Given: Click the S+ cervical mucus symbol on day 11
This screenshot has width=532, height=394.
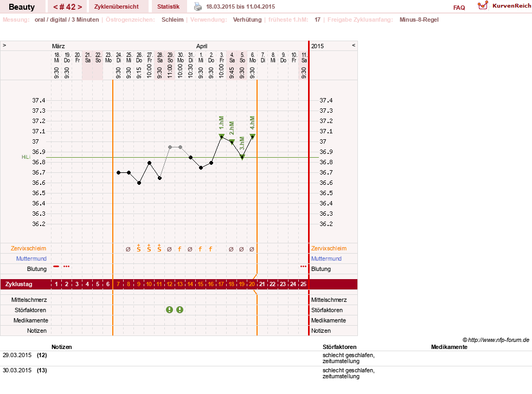Looking at the screenshot, I should (159, 248).
